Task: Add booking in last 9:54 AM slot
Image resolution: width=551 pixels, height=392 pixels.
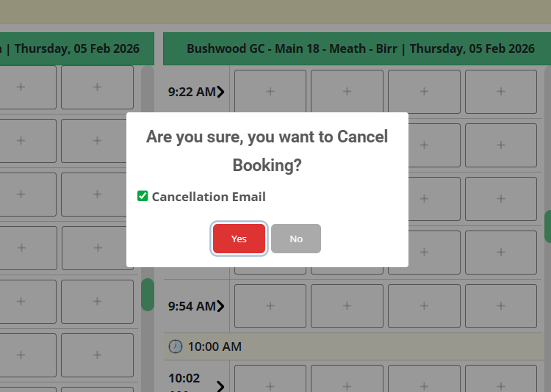Action: [501, 306]
